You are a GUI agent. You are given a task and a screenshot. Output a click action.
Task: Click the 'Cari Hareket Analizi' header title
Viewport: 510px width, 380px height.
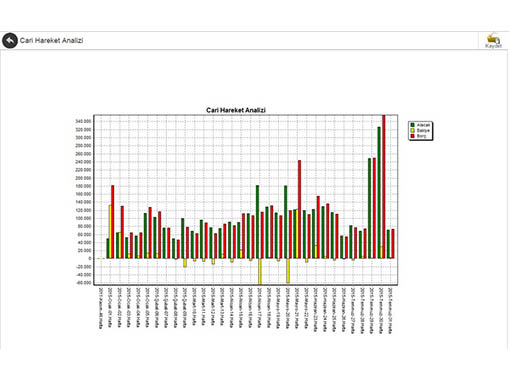[x=51, y=40]
